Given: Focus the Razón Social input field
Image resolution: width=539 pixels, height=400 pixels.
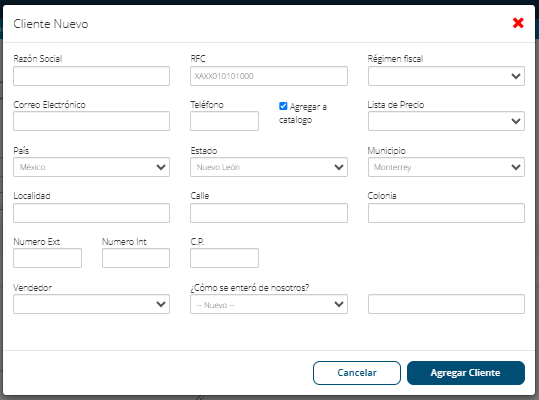Looking at the screenshot, I should tap(91, 76).
